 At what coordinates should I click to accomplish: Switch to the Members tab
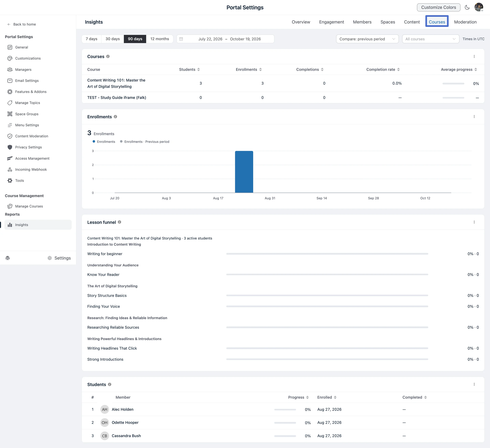coord(362,22)
